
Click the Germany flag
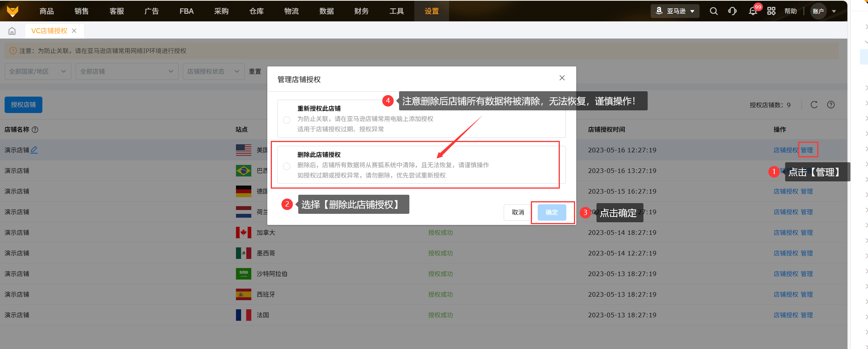coord(244,191)
